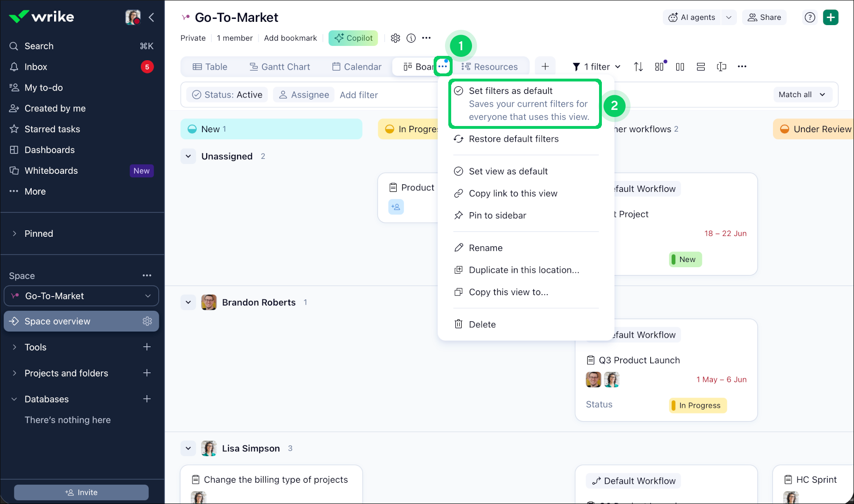854x504 pixels.
Task: Collapse the sidebar with the arrow
Action: coord(152,18)
